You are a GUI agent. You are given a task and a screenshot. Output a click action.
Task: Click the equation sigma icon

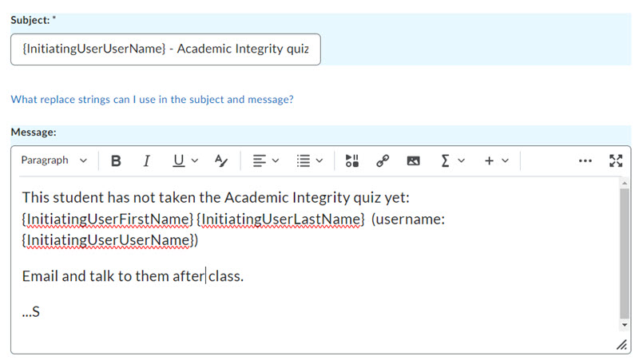[445, 160]
